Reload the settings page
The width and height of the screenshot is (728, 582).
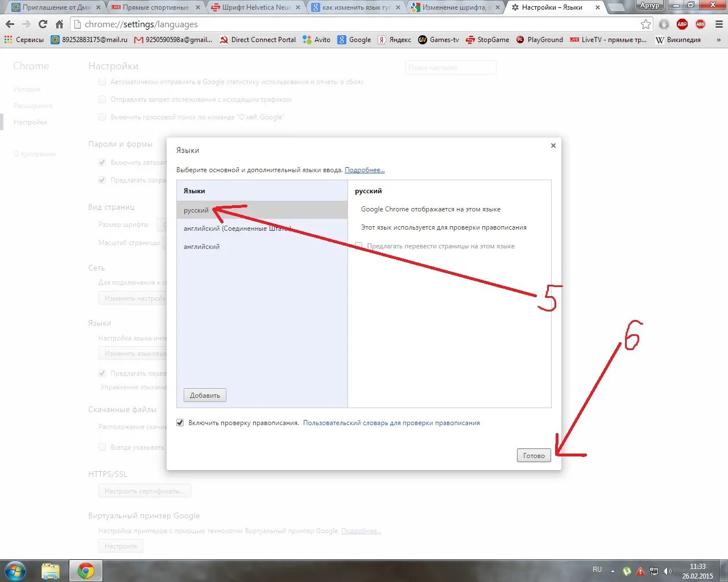pyautogui.click(x=43, y=24)
